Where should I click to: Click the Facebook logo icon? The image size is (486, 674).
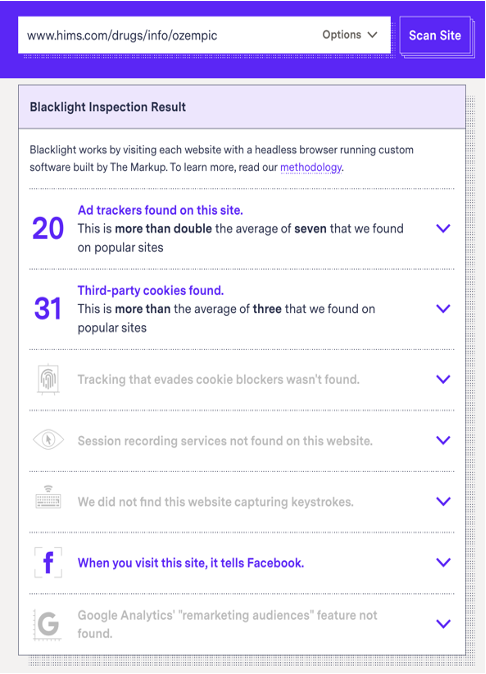pyautogui.click(x=48, y=563)
